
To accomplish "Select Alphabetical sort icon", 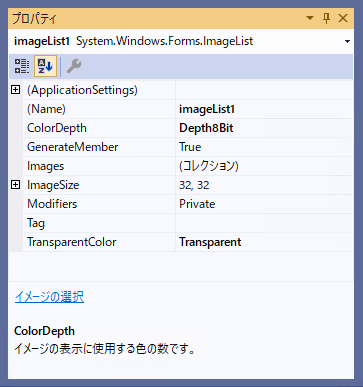I will coord(45,66).
